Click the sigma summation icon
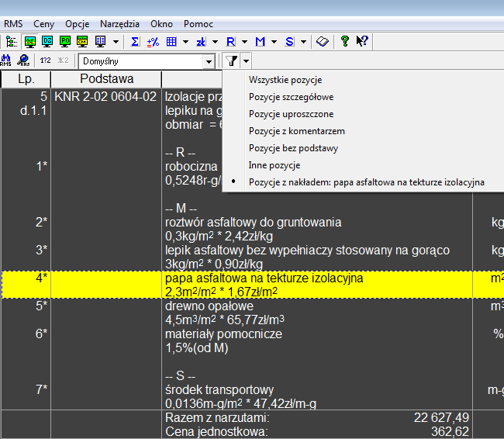 coord(135,41)
